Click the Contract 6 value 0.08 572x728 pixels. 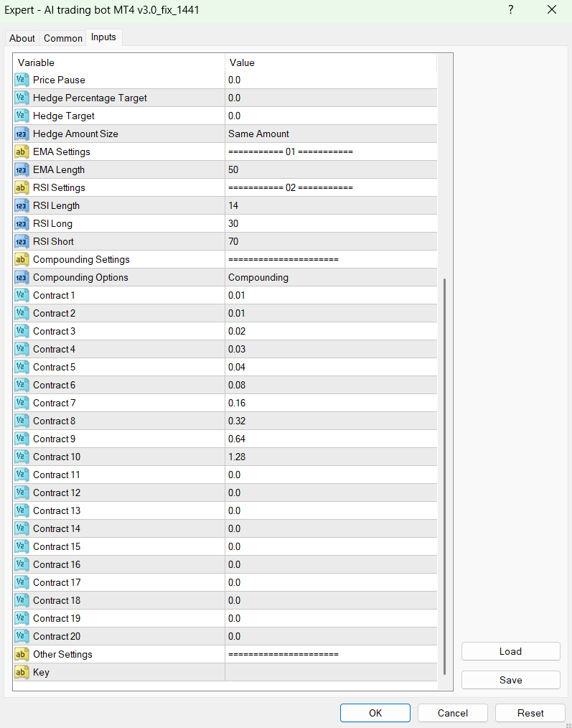[x=331, y=385]
